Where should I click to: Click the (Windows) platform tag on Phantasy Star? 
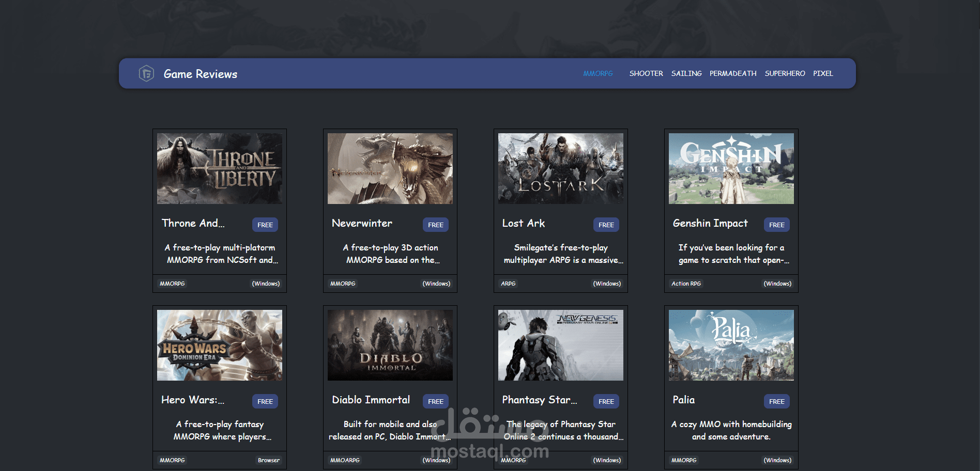[x=607, y=460]
